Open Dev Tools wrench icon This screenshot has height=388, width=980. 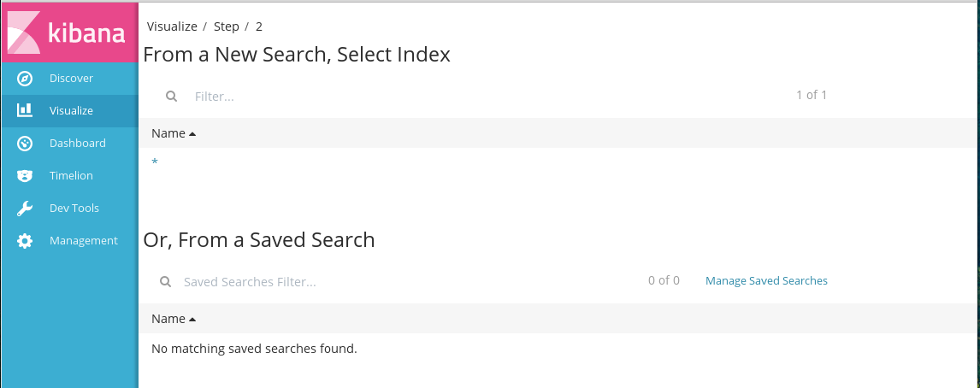pos(25,208)
